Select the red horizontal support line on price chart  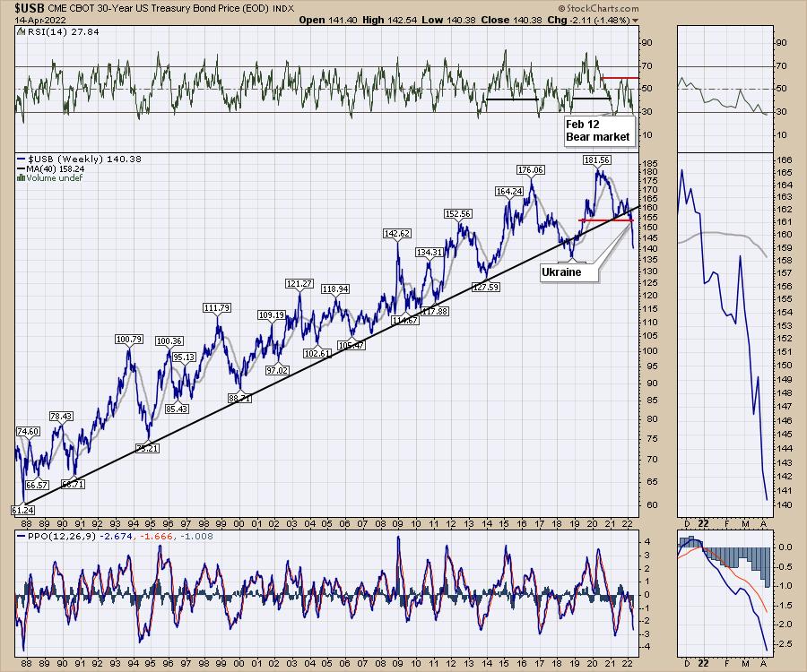tap(606, 220)
